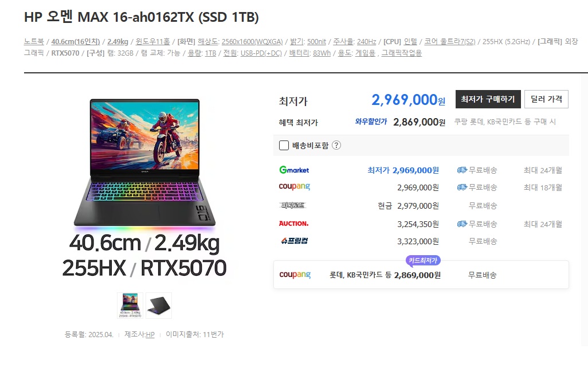Click the 윈도우11홈 spec link
The image size is (588, 383).
(152, 41)
